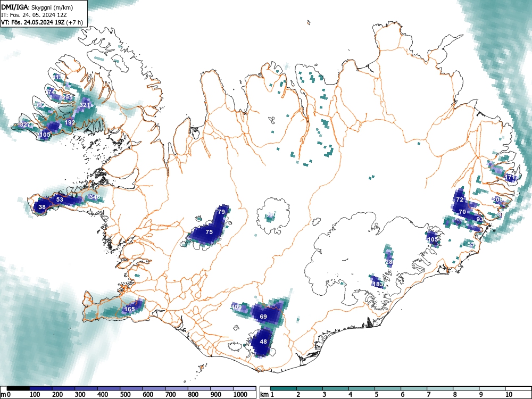Click the '1000' tick on the meter legend
The width and height of the screenshot is (532, 399).
(240, 395)
